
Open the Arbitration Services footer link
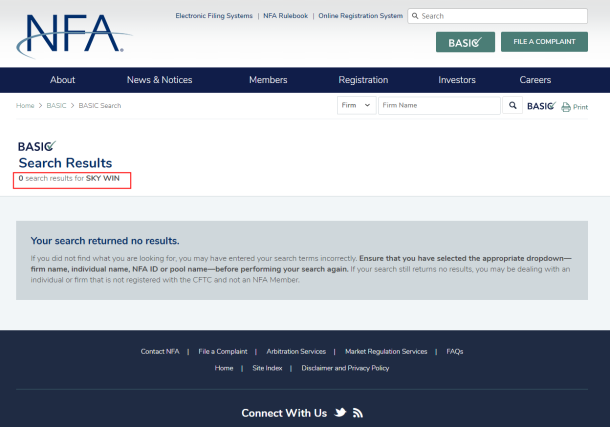296,351
